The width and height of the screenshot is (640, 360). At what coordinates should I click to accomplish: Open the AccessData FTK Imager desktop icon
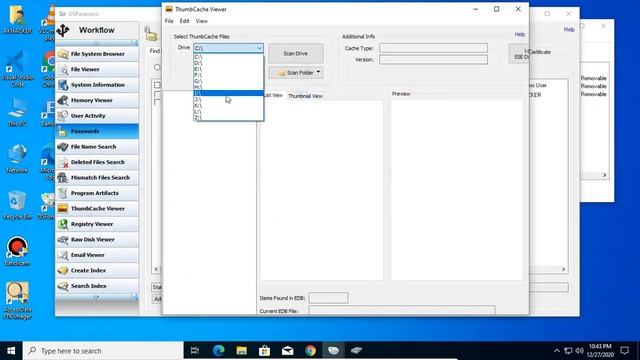[x=17, y=300]
